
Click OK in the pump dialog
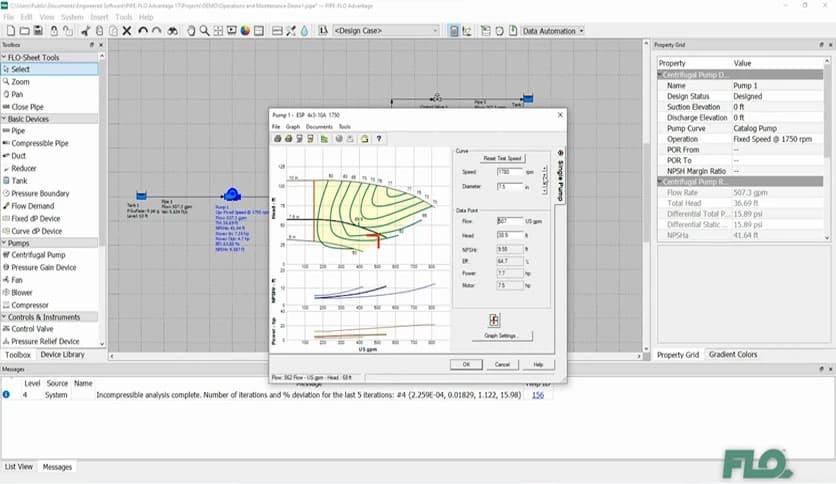(466, 365)
